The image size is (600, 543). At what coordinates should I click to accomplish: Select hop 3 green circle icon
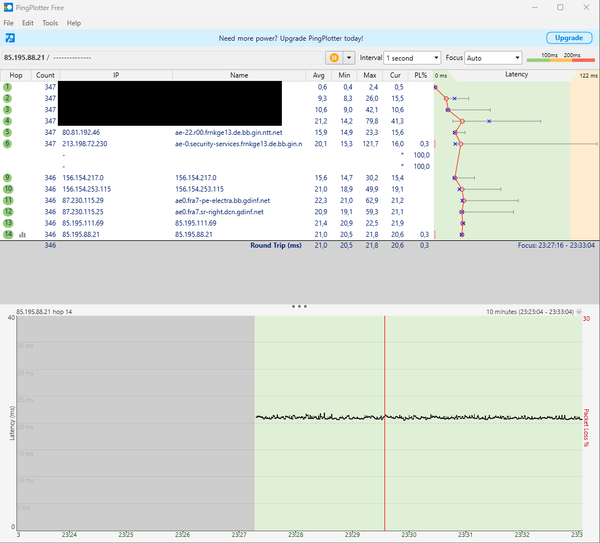(x=7, y=110)
